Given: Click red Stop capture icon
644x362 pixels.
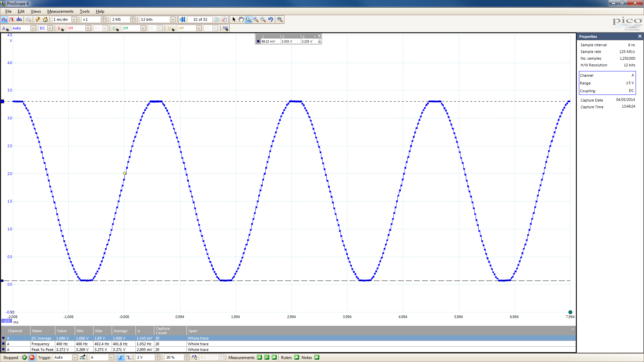Looking at the screenshot, I should pos(32,357).
